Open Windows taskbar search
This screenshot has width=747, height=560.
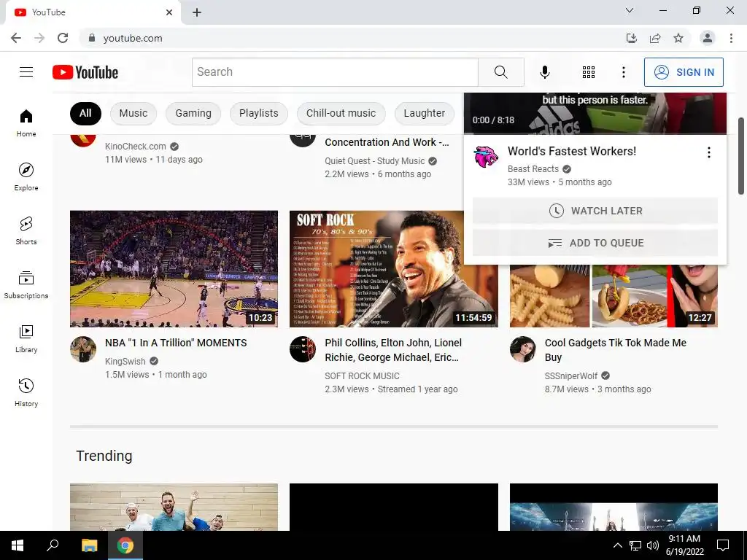click(53, 545)
